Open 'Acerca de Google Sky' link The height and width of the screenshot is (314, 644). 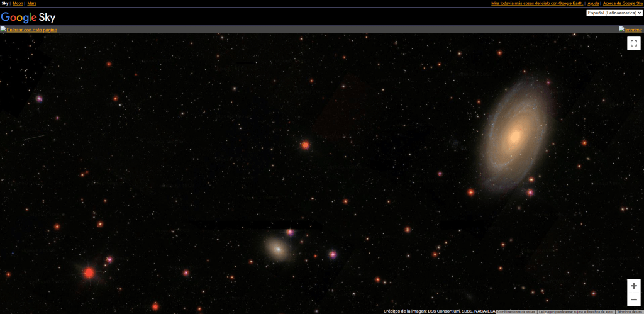point(623,3)
